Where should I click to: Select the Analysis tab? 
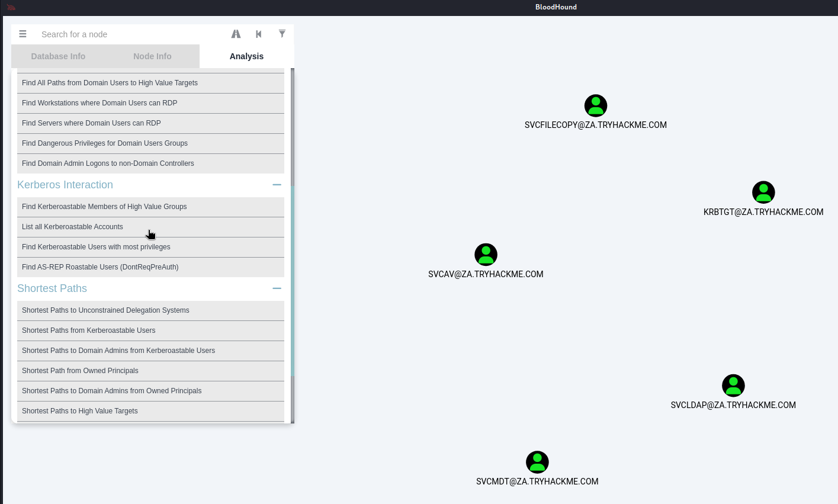tap(246, 56)
